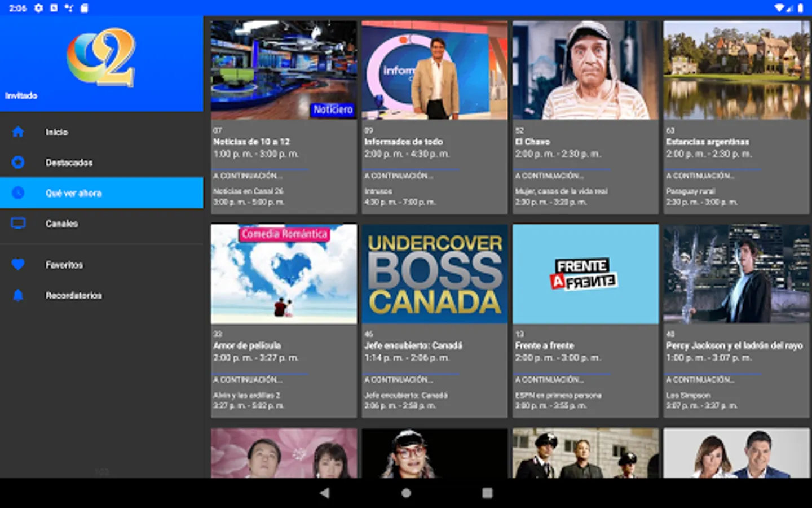Select the Amor de película title
This screenshot has height=508, width=812.
[247, 345]
